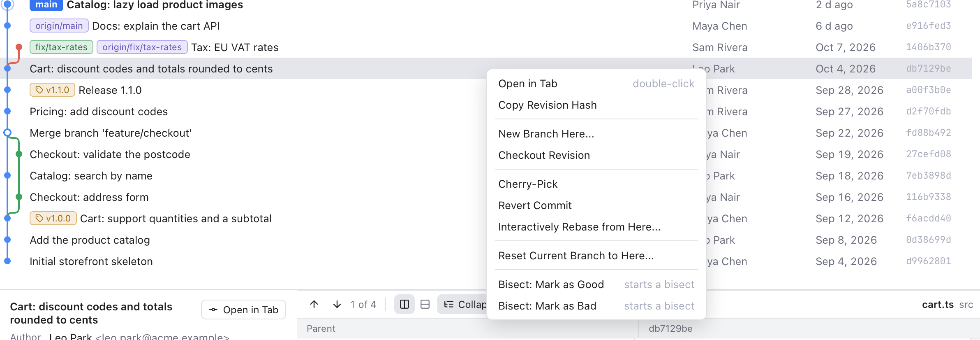Choose Bisect: Mark as Bad
The image size is (980, 340).
coord(596,306)
